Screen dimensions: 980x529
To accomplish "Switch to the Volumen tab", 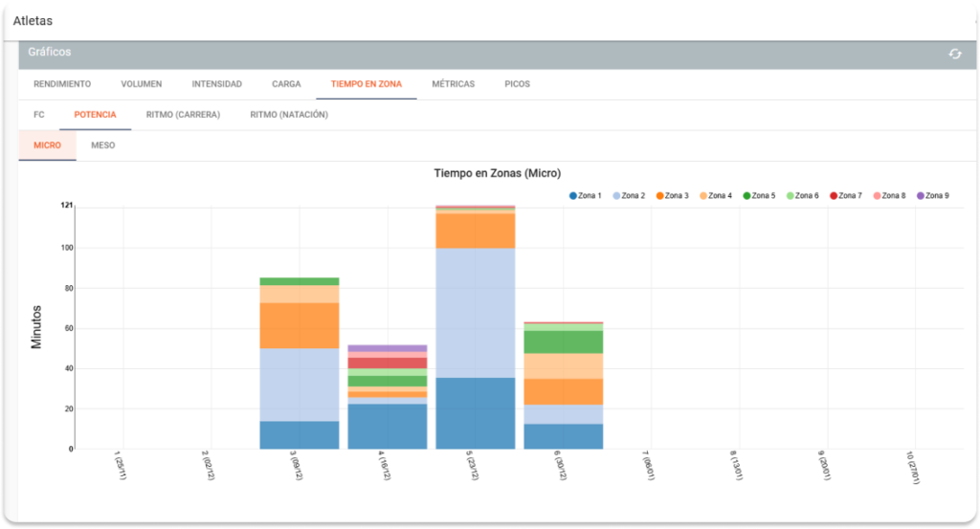I will (141, 84).
